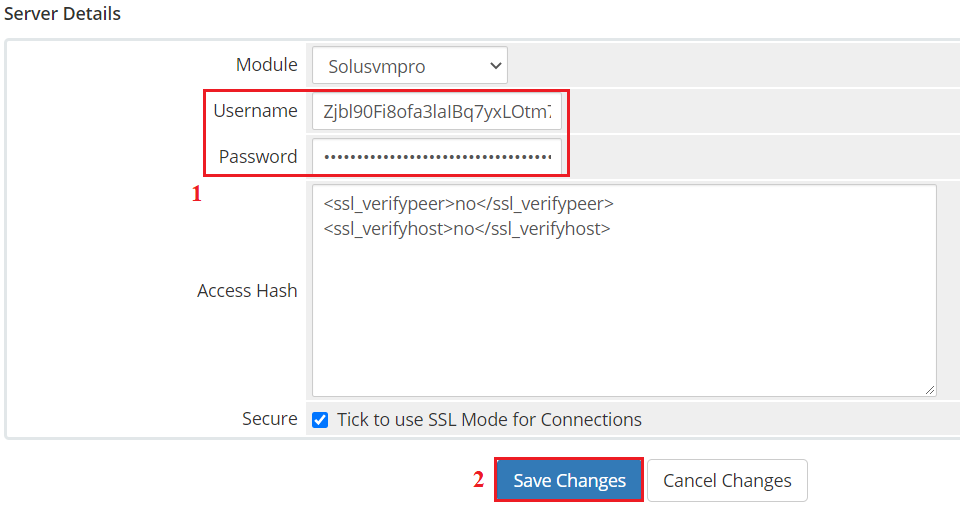The width and height of the screenshot is (960, 508).
Task: Click the 'Tick to use SSL Mode' label
Action: (489, 420)
